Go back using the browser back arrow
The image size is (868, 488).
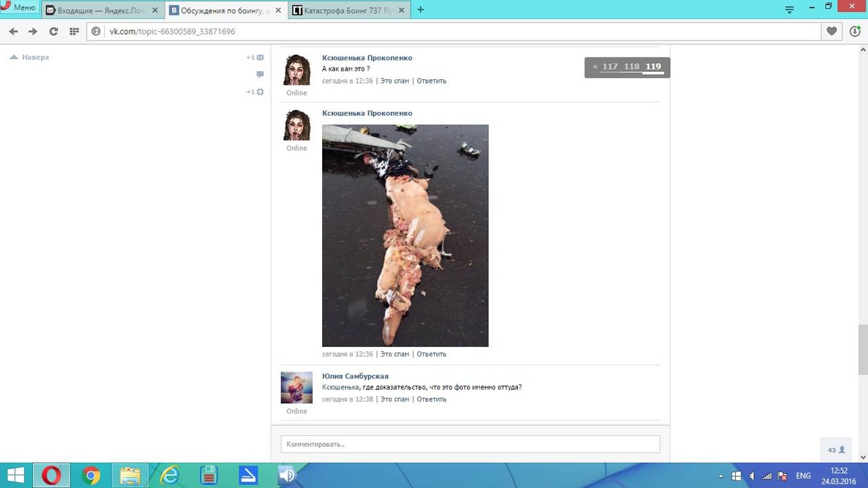(14, 31)
